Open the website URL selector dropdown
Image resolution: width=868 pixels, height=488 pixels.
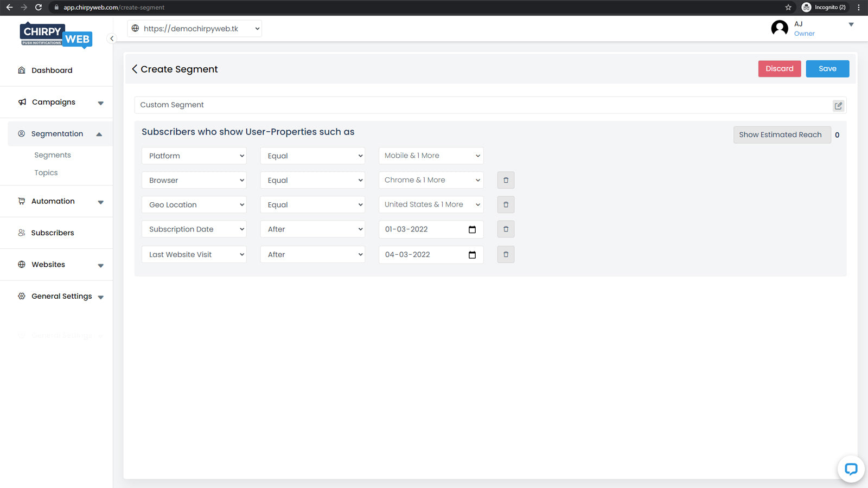coord(195,29)
